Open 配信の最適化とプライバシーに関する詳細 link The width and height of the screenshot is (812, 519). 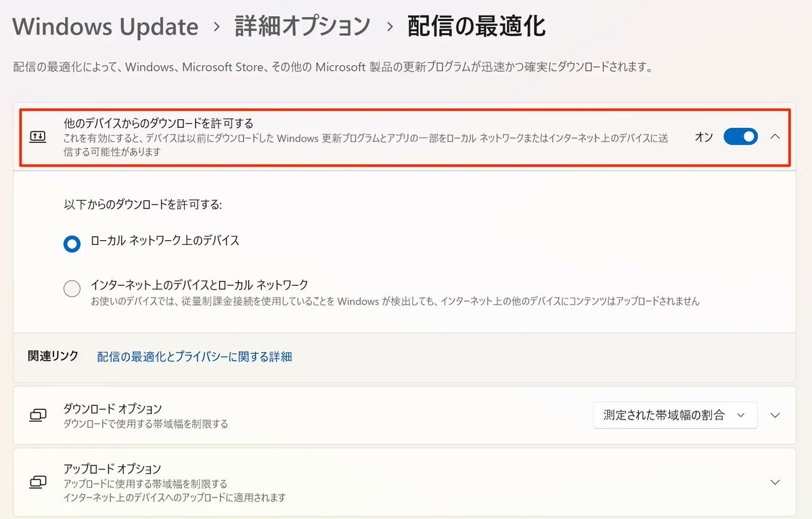pos(194,357)
